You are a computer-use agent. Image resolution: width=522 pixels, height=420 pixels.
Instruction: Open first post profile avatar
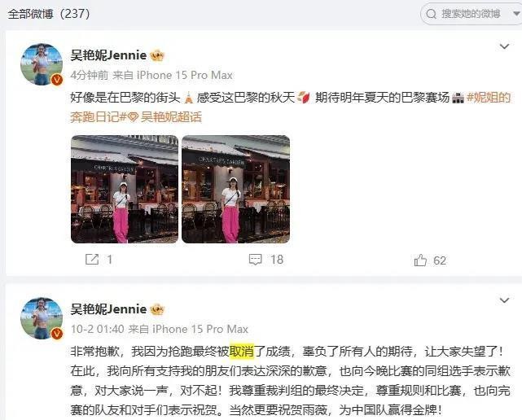(x=42, y=64)
